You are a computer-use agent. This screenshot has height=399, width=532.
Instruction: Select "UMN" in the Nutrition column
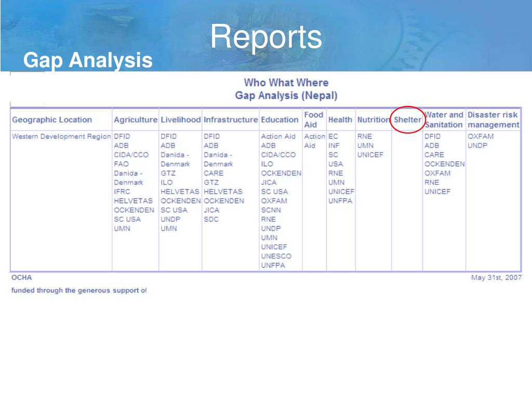365,145
